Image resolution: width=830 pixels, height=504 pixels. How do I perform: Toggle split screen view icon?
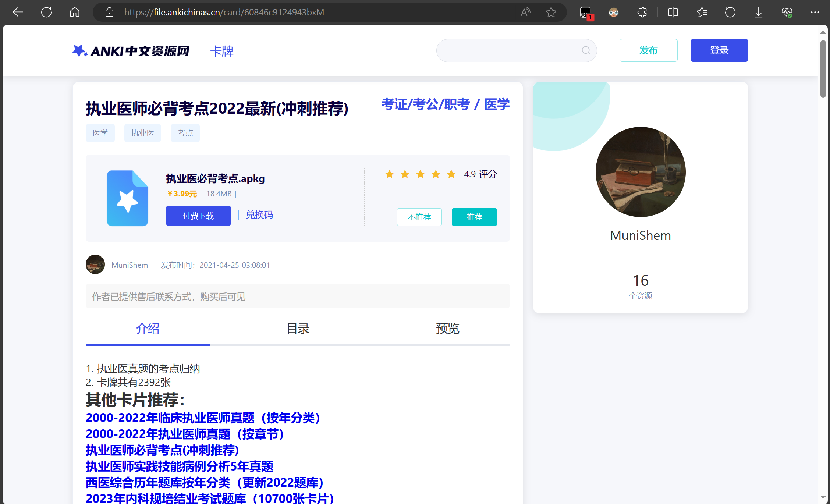(673, 12)
